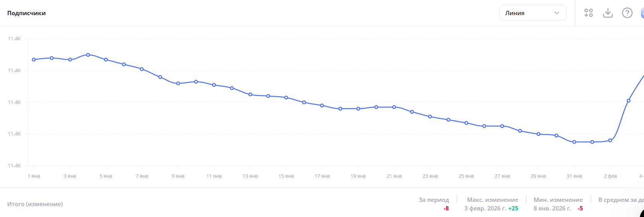Select the data point above 21 янв
The image size is (644, 217).
click(x=394, y=107)
